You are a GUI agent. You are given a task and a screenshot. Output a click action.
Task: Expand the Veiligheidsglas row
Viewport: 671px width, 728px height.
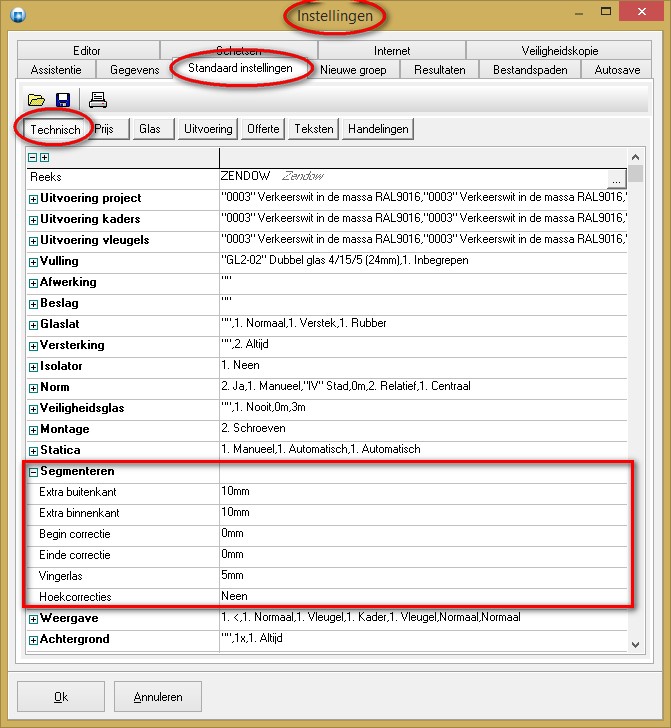[33, 409]
